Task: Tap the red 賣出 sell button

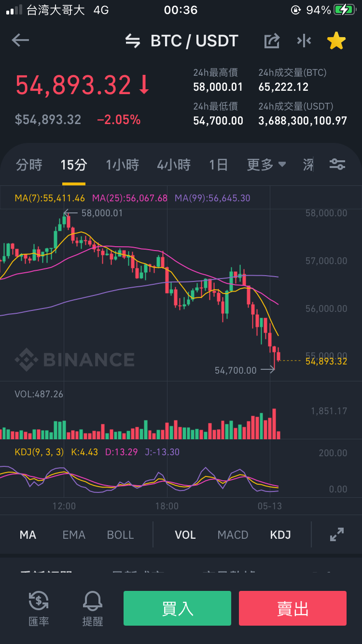Action: tap(292, 608)
